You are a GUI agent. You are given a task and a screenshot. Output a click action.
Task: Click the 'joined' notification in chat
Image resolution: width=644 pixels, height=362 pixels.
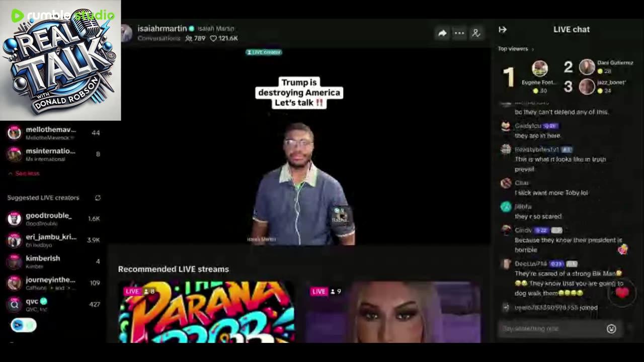[x=556, y=307]
